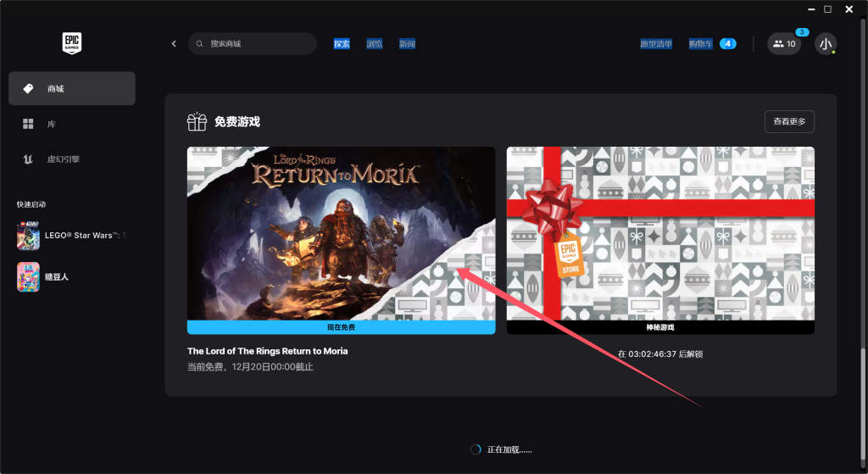This screenshot has width=868, height=474.
Task: Click the vertical scrollbar thumb
Action: click(862, 404)
